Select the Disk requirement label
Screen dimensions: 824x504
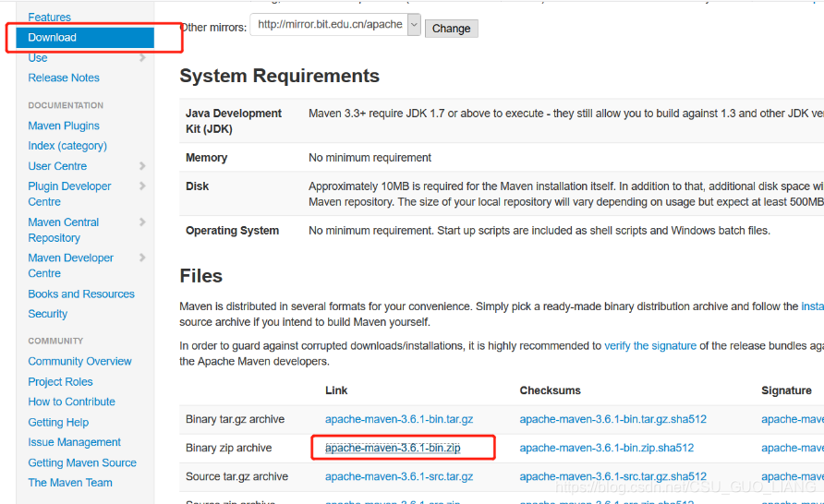197,186
